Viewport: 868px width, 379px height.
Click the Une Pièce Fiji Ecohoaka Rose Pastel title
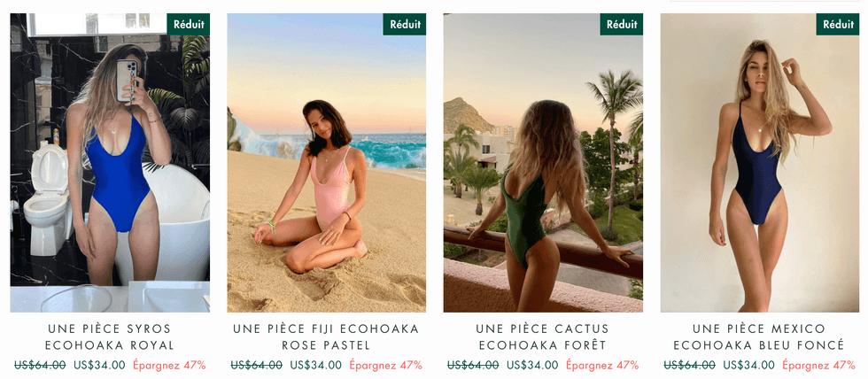[326, 337]
